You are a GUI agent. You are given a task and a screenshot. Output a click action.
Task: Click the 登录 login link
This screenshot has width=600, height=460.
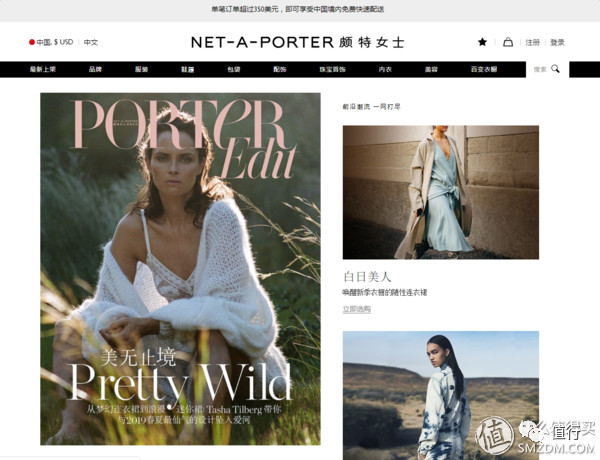[x=558, y=42]
